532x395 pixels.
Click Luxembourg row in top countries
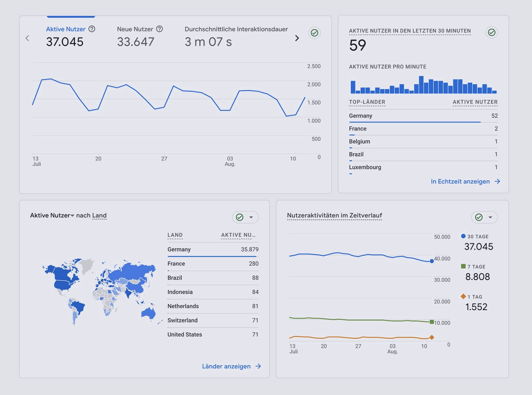[423, 167]
